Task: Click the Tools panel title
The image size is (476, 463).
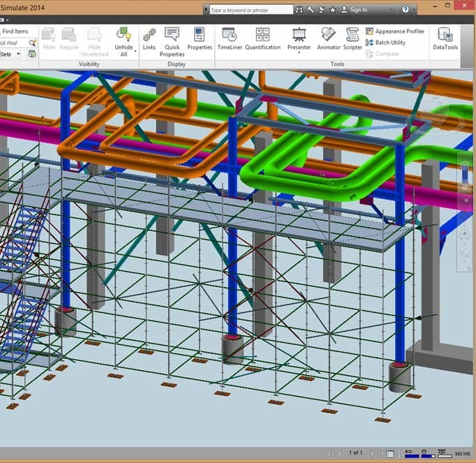Action: tap(337, 64)
